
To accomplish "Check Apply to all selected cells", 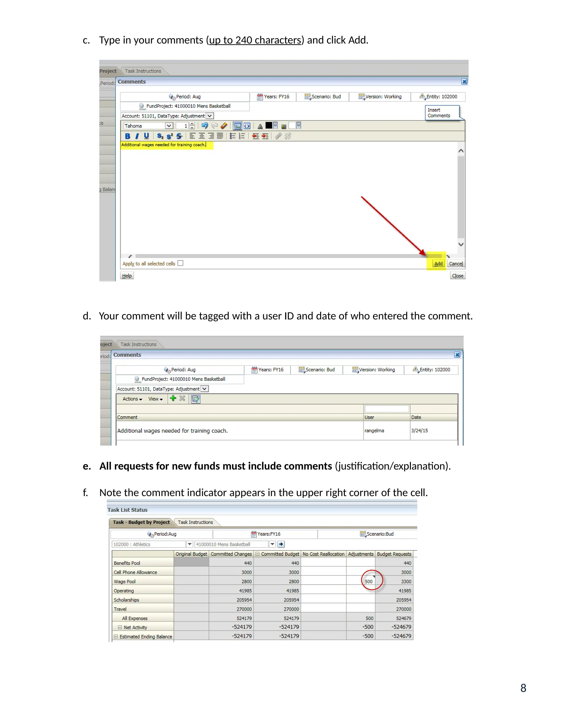I will [180, 263].
